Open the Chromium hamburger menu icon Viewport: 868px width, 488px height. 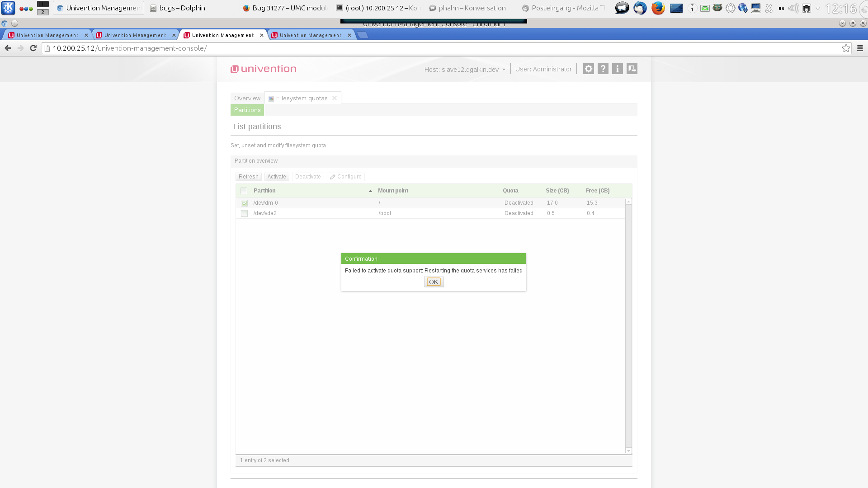pos(860,48)
